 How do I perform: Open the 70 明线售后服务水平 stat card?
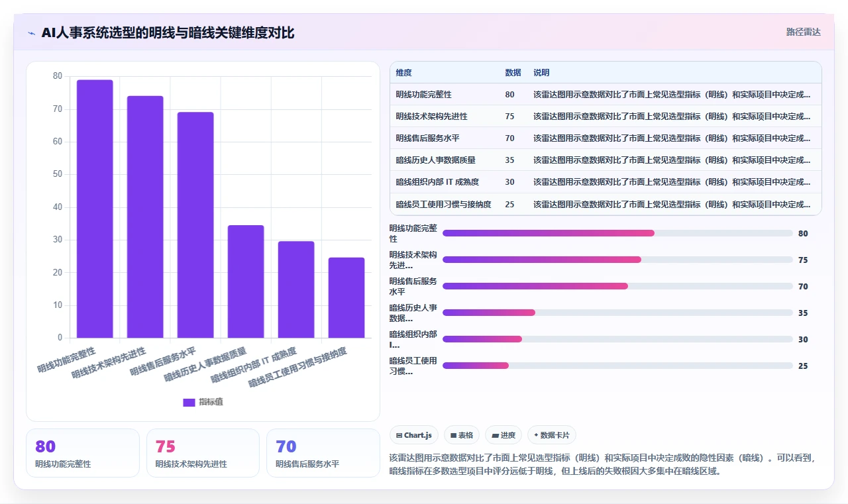(x=323, y=453)
